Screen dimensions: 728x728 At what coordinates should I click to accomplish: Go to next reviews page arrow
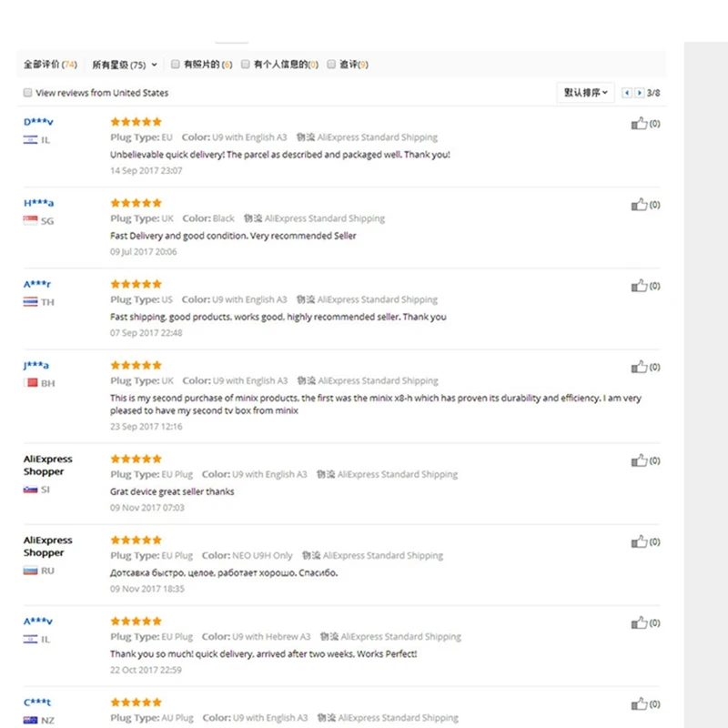(640, 93)
